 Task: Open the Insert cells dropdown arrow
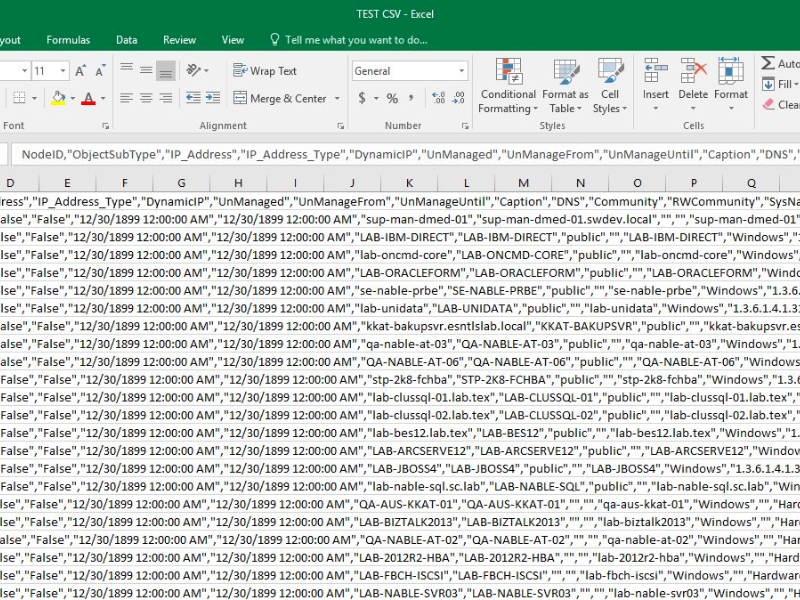656,108
